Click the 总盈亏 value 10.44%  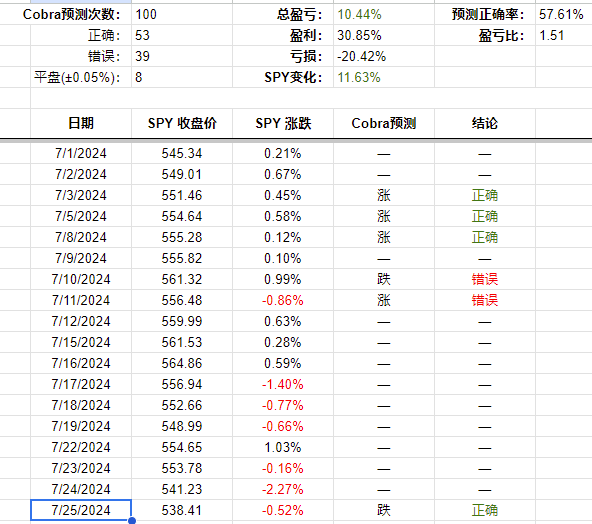coord(384,14)
